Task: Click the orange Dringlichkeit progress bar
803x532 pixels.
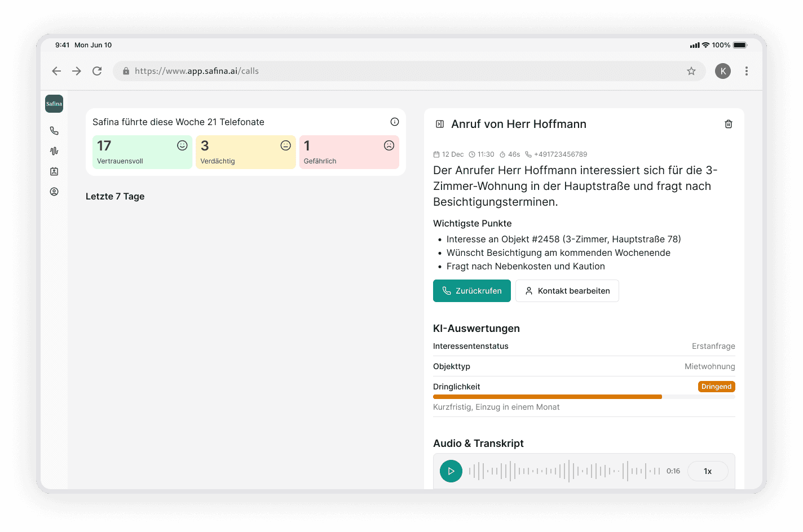Action: tap(548, 397)
